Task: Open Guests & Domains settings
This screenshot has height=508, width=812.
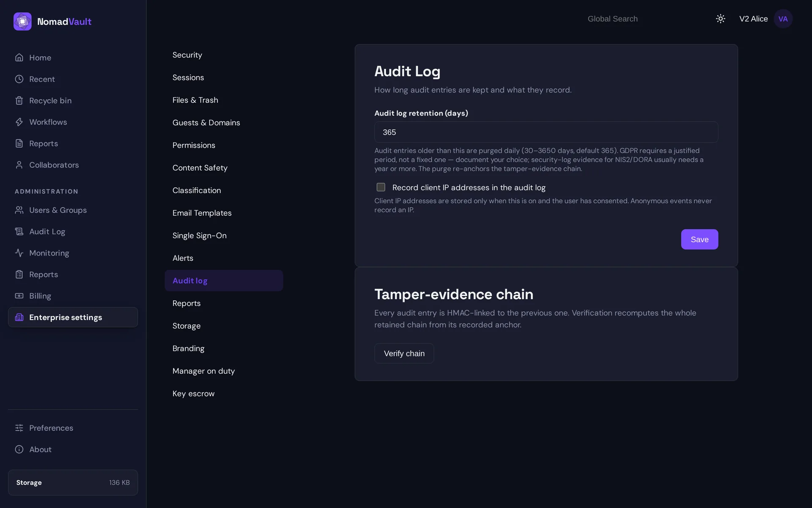Action: click(224, 123)
